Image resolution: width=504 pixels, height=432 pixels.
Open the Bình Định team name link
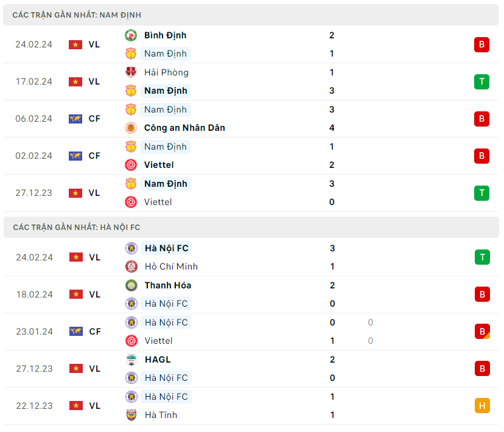166,35
